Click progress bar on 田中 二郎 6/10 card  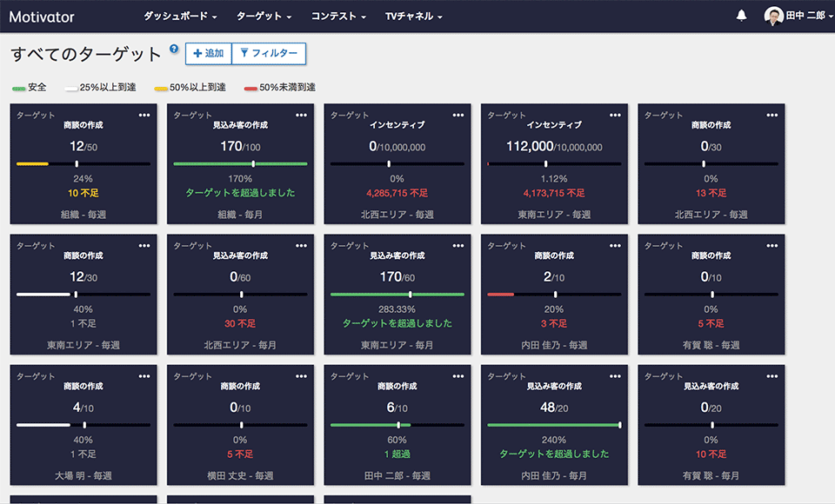pyautogui.click(x=397, y=425)
